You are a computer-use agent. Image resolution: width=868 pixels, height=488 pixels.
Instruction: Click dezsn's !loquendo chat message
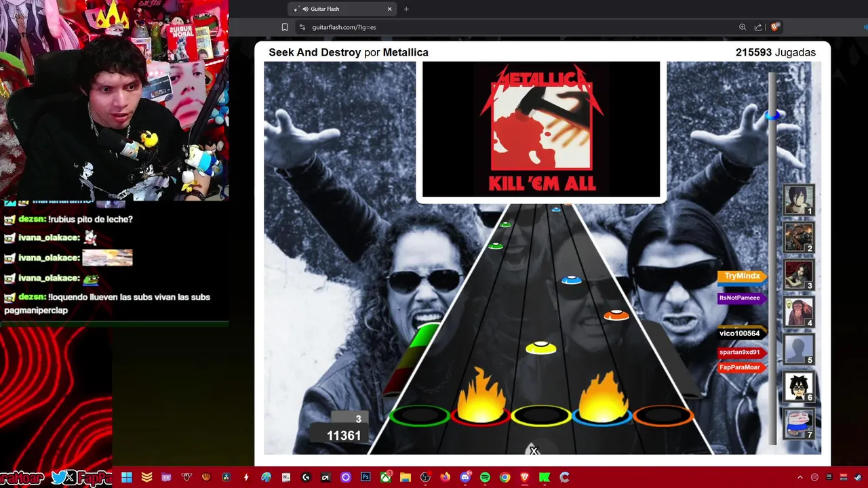107,304
